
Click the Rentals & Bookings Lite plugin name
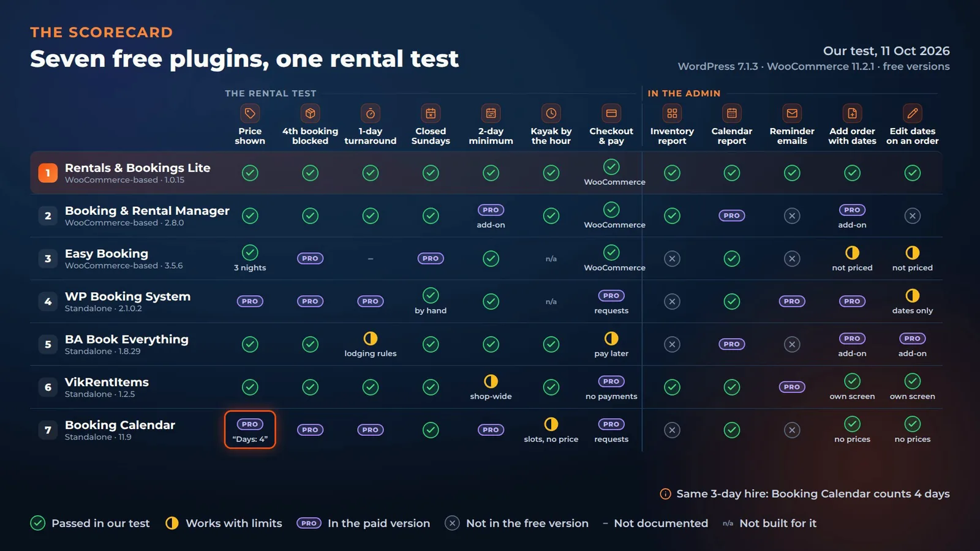[x=138, y=168]
